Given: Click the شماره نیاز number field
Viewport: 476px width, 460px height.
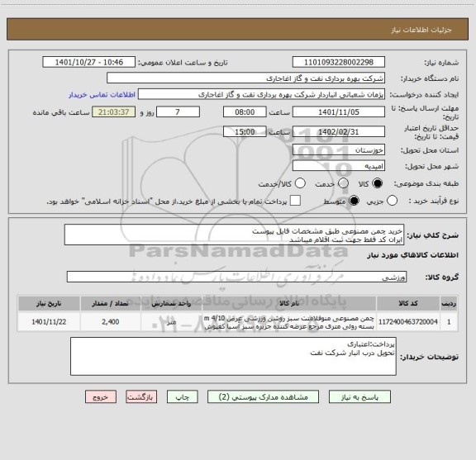Looking at the screenshot, I should (x=339, y=62).
